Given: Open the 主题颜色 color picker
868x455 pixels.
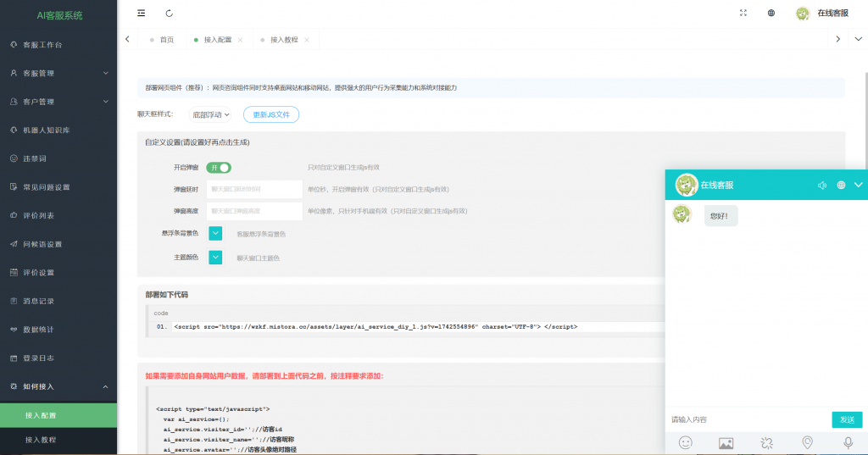Looking at the screenshot, I should (215, 258).
